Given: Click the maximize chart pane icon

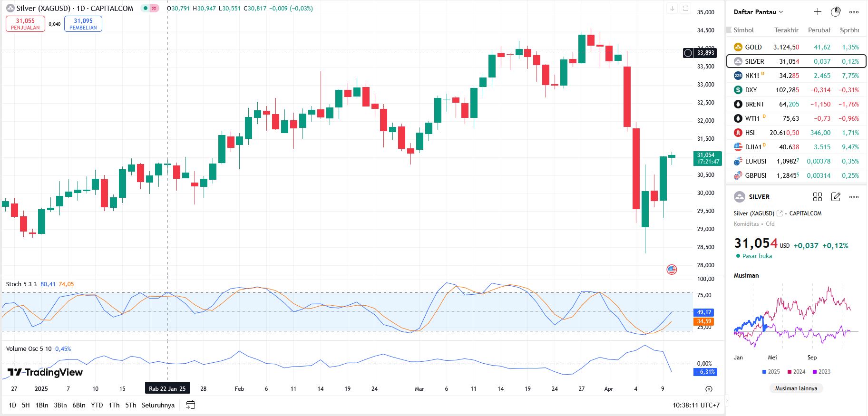Looking at the screenshot, I should (685, 9).
